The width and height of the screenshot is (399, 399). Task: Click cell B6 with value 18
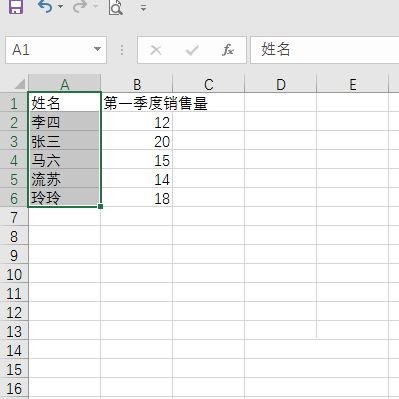click(137, 198)
